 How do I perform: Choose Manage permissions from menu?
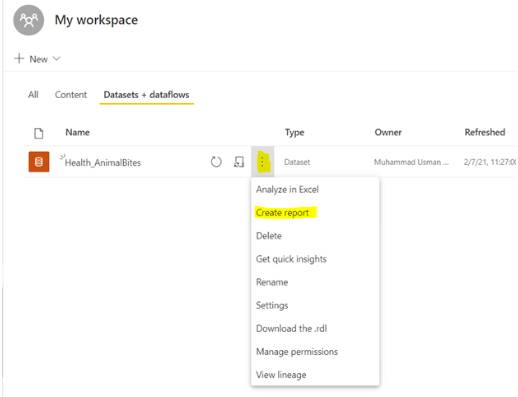297,352
